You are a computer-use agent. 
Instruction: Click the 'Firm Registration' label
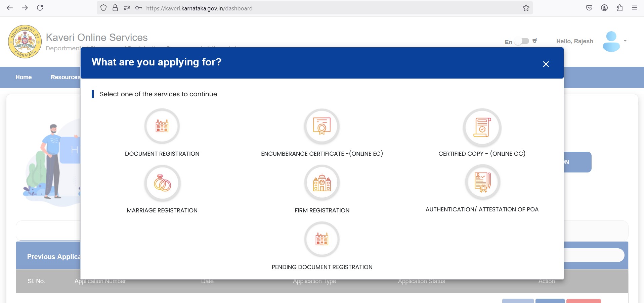point(322,210)
